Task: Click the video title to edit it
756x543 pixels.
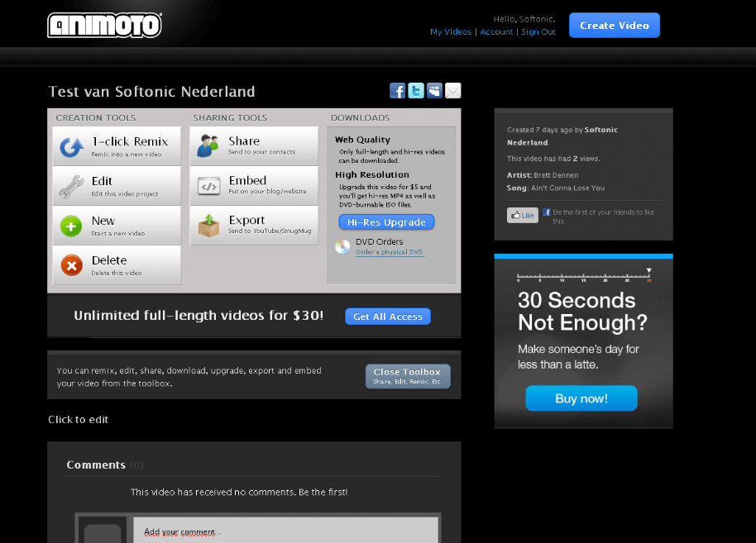Action: pos(151,92)
